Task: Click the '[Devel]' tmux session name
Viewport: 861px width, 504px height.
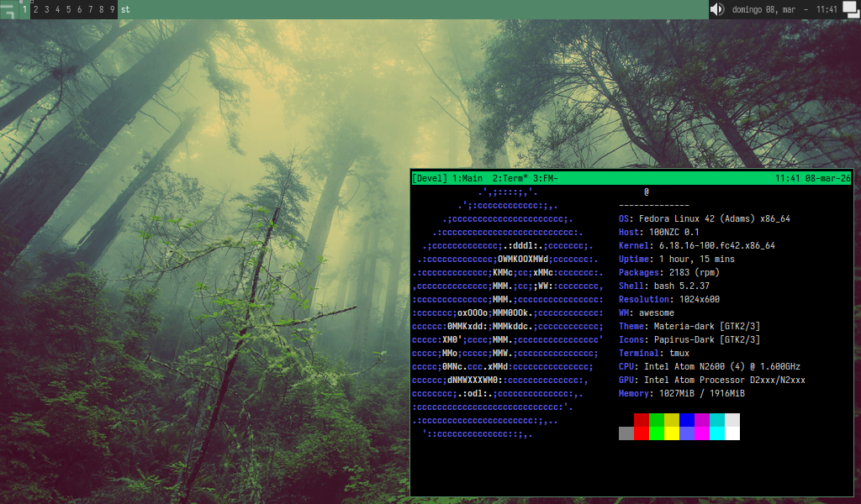Action: (430, 178)
